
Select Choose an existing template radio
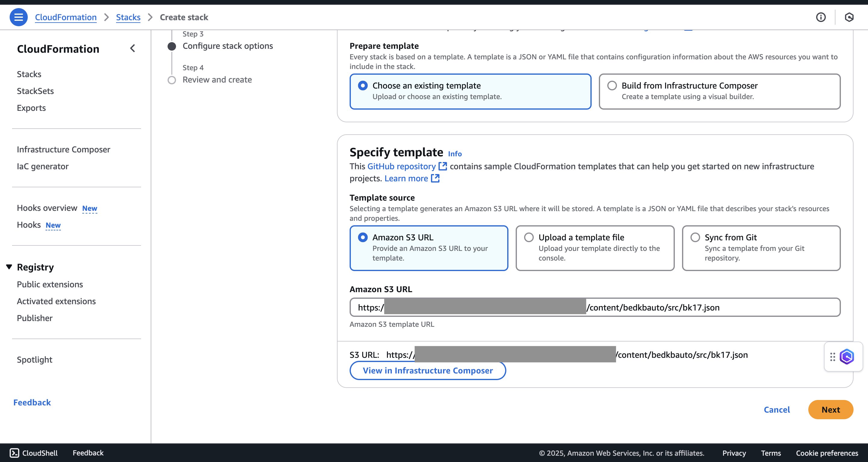coord(363,86)
